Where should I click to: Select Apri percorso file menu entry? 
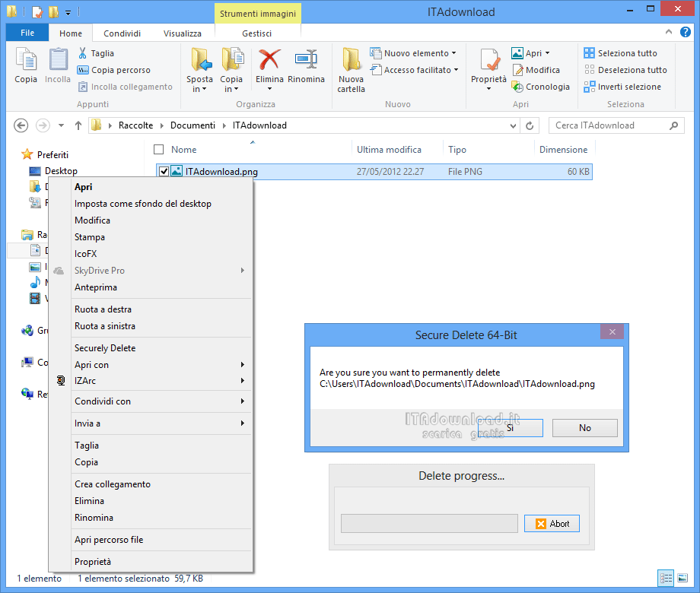coord(161,540)
